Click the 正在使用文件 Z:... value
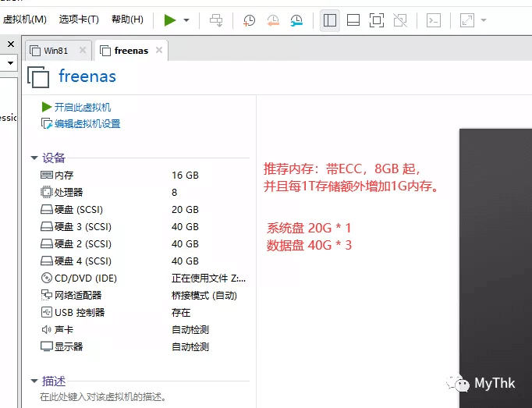This screenshot has width=532, height=408. point(208,279)
